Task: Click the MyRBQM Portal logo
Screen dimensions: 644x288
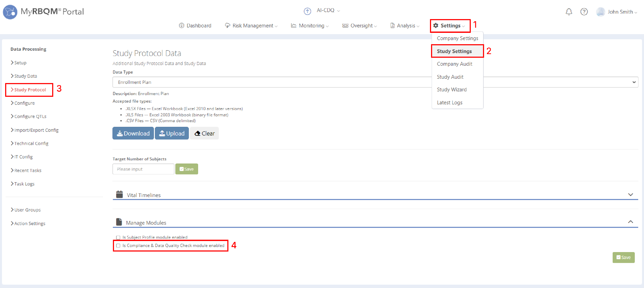Action: point(10,12)
